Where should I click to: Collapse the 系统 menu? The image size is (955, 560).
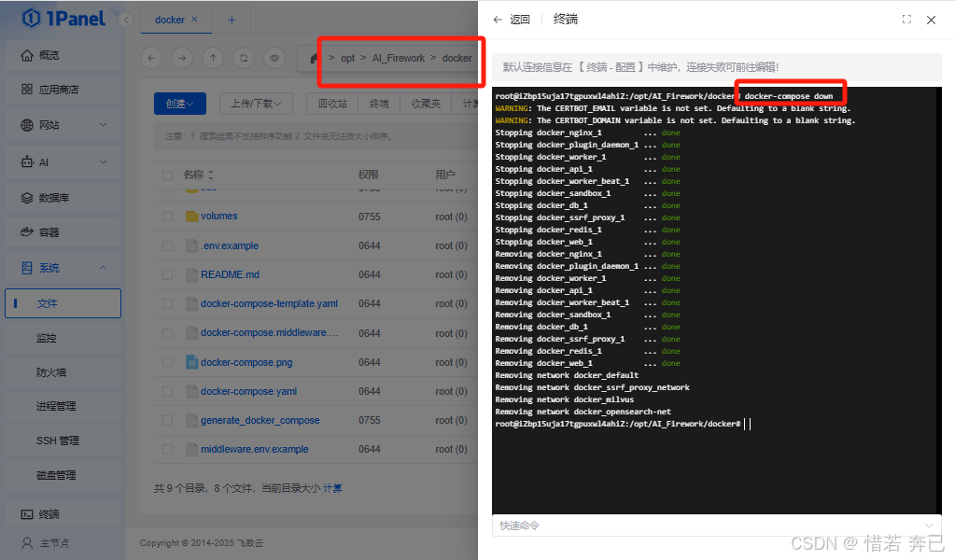63,268
